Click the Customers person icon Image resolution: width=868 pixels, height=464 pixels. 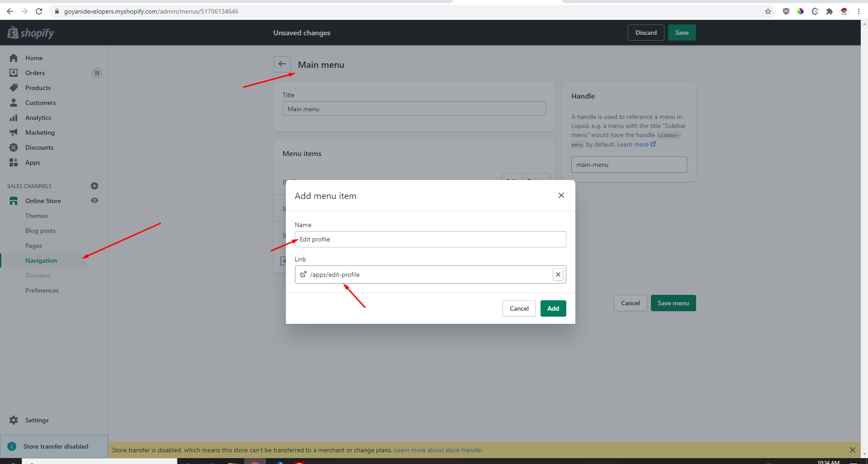[14, 103]
